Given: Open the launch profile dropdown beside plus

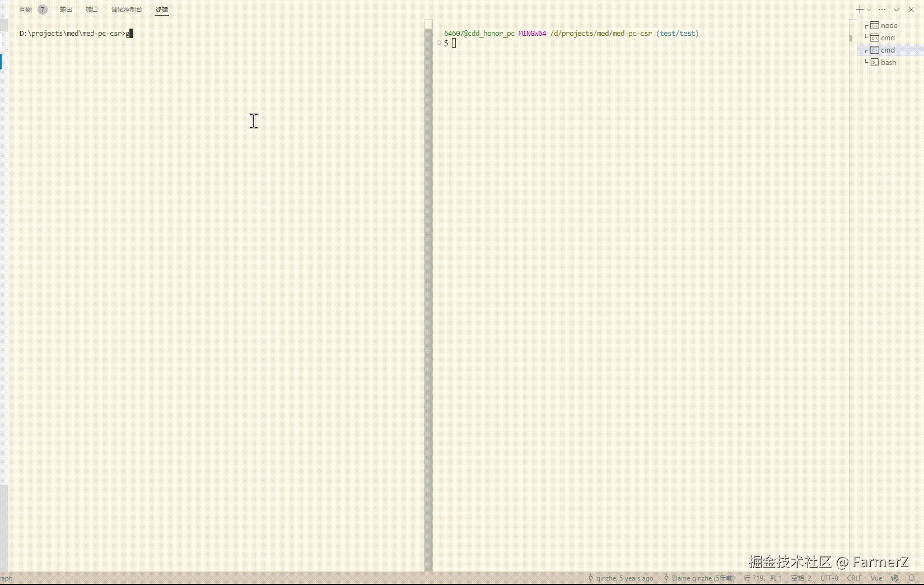Looking at the screenshot, I should (869, 10).
